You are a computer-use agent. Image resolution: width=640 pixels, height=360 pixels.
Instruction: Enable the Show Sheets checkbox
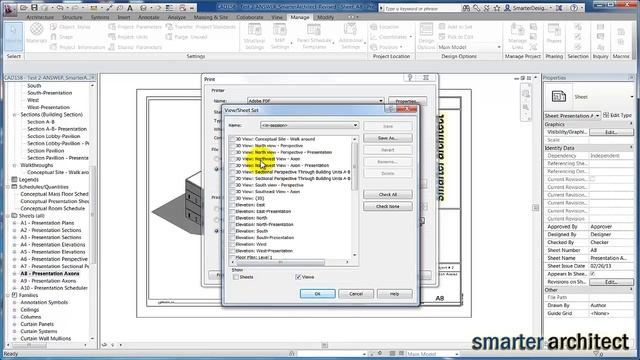tap(236, 277)
